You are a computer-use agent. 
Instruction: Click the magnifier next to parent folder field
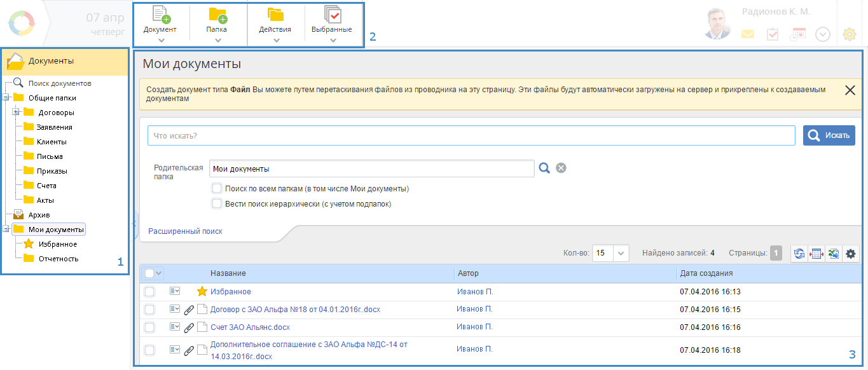click(x=544, y=168)
